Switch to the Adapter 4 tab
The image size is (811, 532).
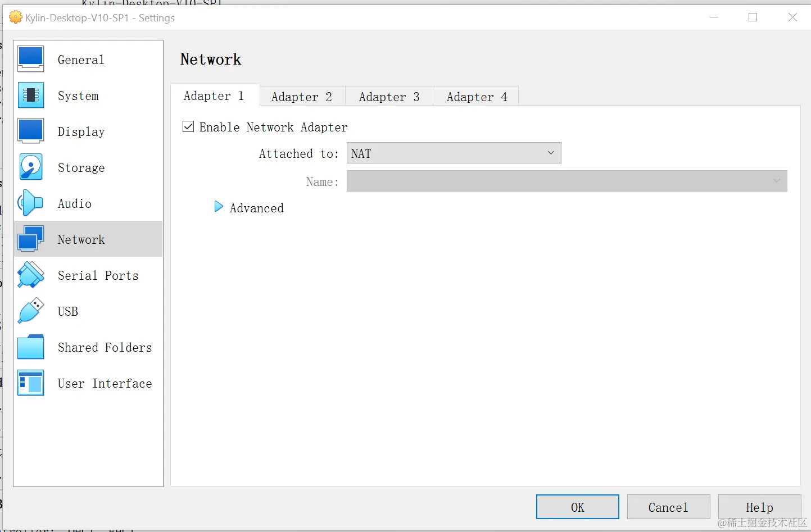477,97
